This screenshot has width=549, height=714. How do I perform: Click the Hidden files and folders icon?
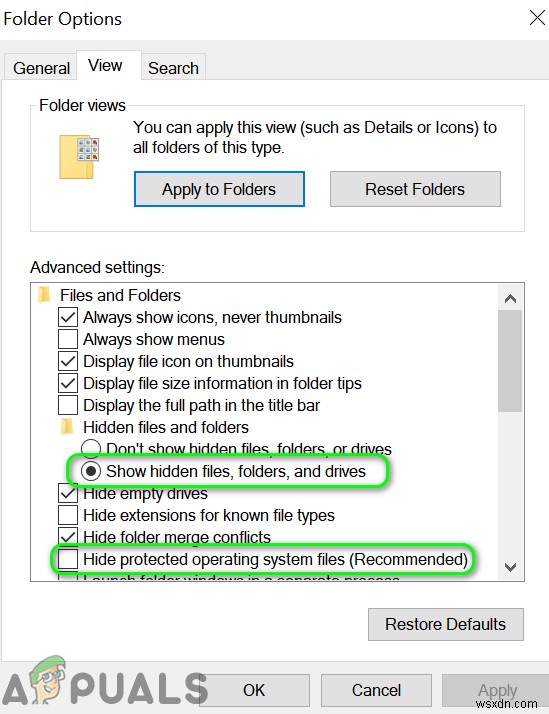[67, 427]
